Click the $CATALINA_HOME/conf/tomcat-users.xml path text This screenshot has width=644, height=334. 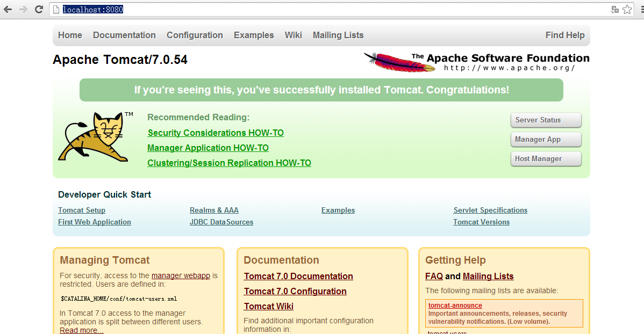coord(119,299)
